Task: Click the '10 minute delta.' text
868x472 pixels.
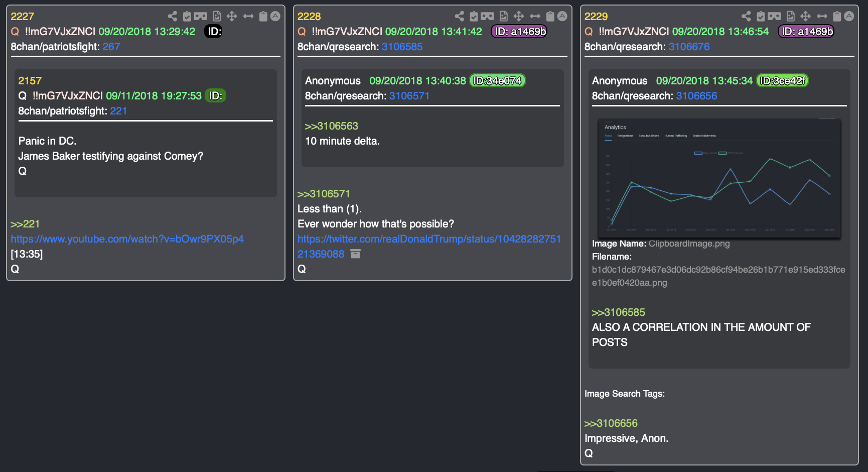Action: pos(342,141)
